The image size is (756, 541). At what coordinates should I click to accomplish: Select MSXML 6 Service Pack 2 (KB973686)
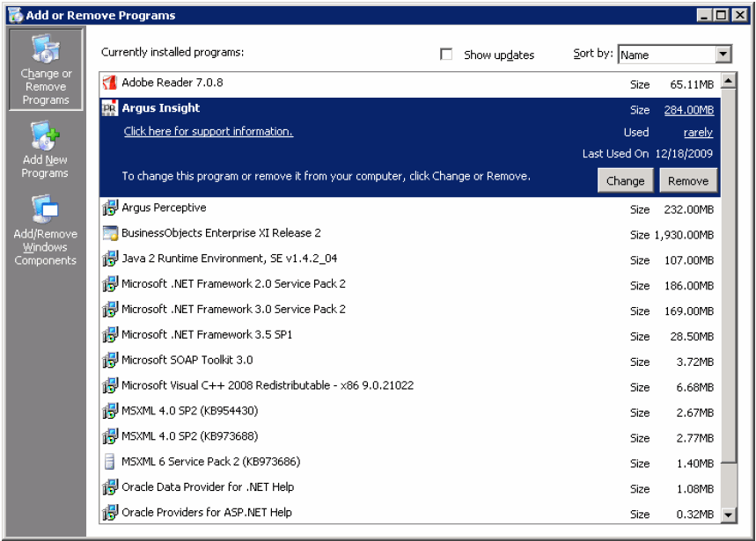tap(410, 463)
